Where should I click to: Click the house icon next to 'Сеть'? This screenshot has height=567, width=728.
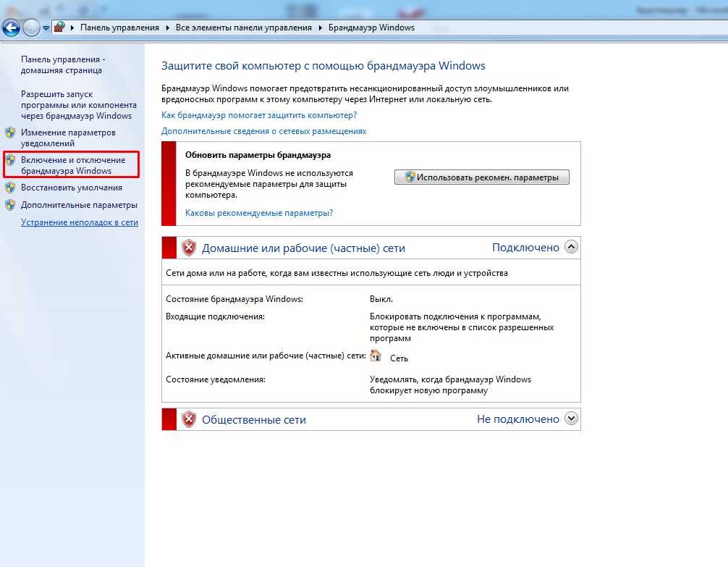[376, 356]
